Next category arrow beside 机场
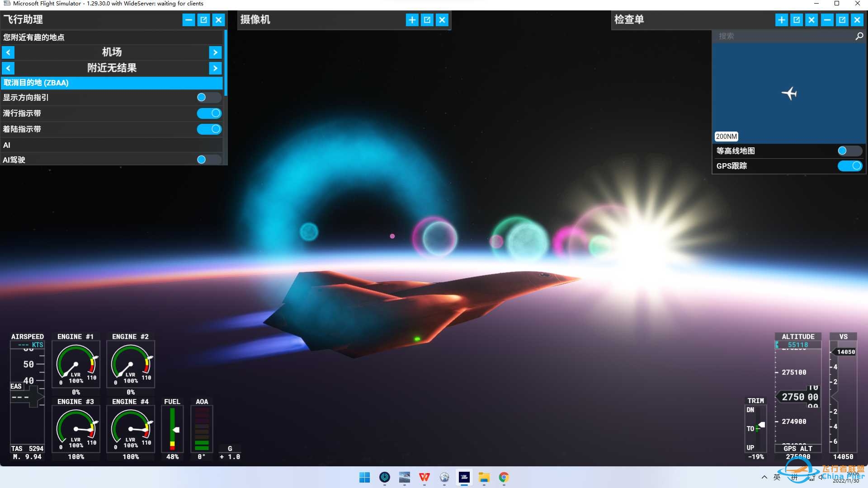This screenshot has height=488, width=868. click(x=215, y=52)
